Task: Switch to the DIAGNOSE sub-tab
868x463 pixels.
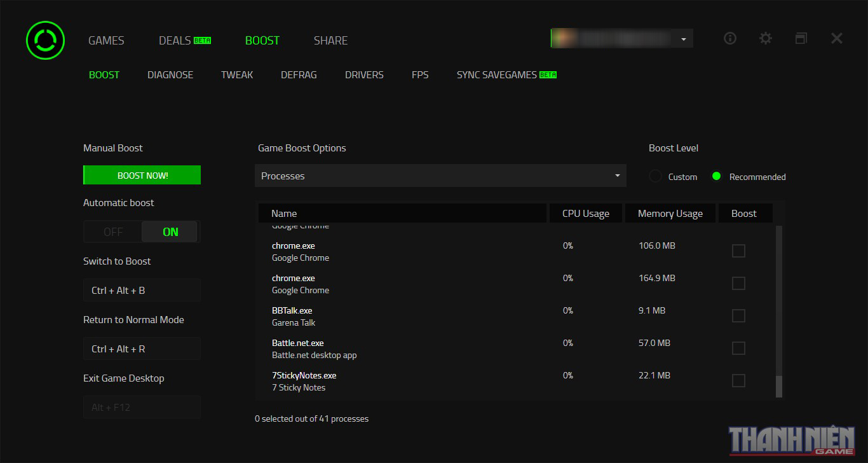Action: pyautogui.click(x=170, y=74)
